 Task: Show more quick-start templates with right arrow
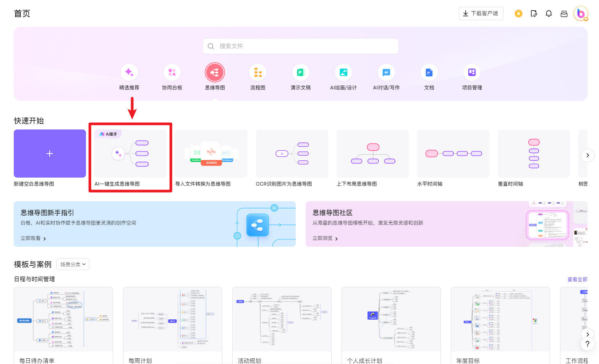pos(588,155)
